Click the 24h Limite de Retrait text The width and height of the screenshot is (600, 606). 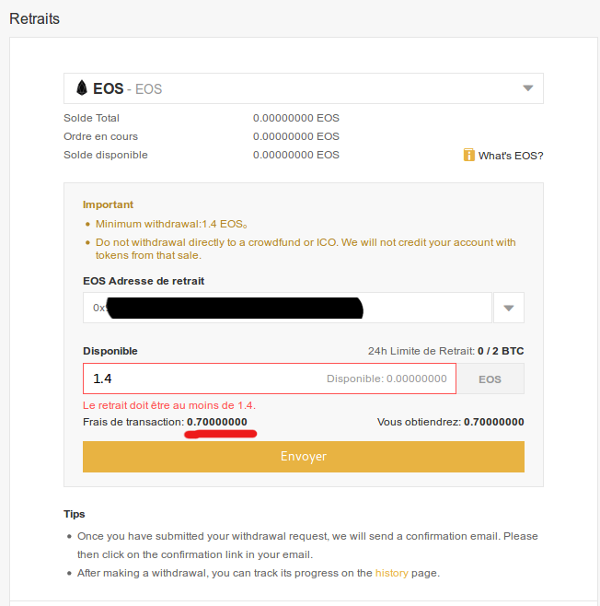(446, 351)
